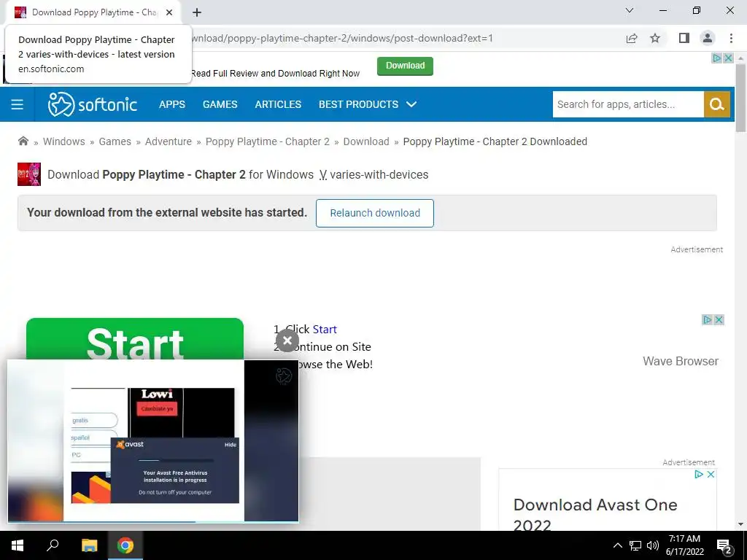The height and width of the screenshot is (560, 747).
Task: Open the Windows breadcrumb link
Action: point(64,141)
